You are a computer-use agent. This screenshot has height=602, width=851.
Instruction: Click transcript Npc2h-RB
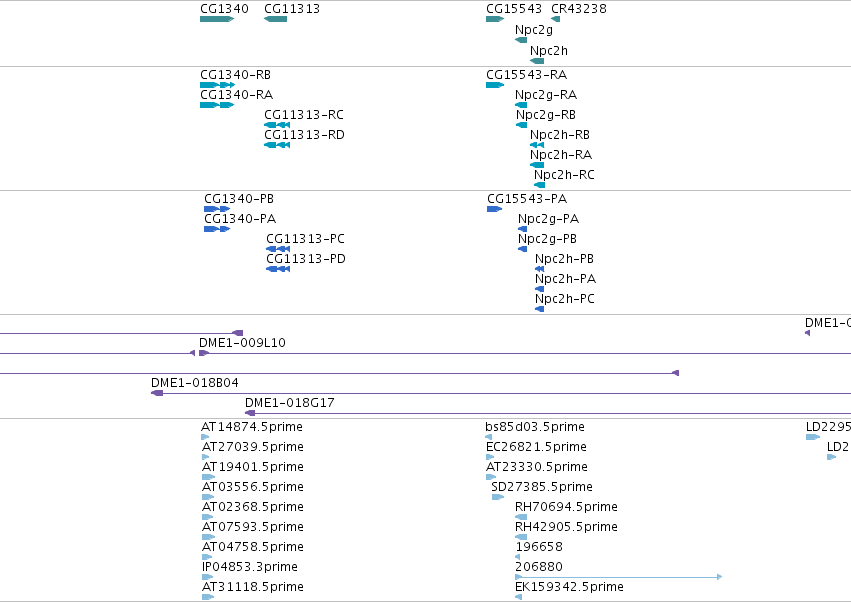click(x=536, y=145)
